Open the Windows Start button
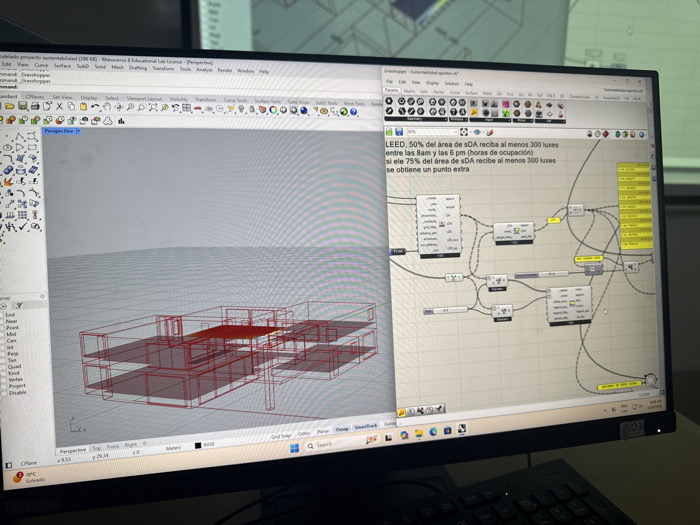 coord(295,448)
